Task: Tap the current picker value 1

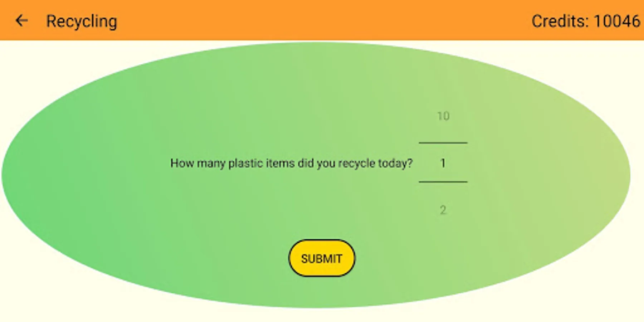Action: tap(443, 163)
